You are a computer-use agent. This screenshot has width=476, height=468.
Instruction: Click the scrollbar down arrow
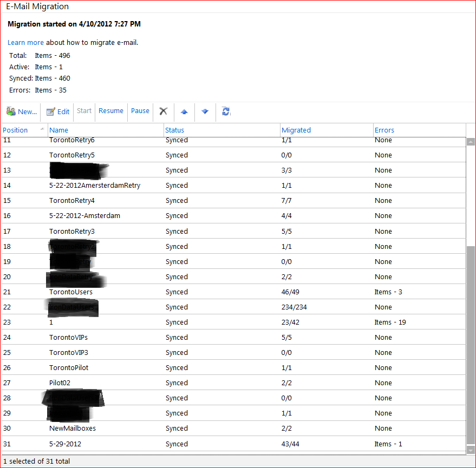point(471,450)
